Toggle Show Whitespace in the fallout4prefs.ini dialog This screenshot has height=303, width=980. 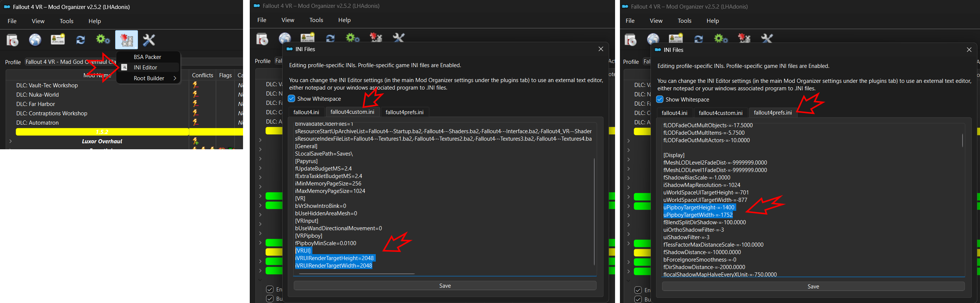click(660, 99)
